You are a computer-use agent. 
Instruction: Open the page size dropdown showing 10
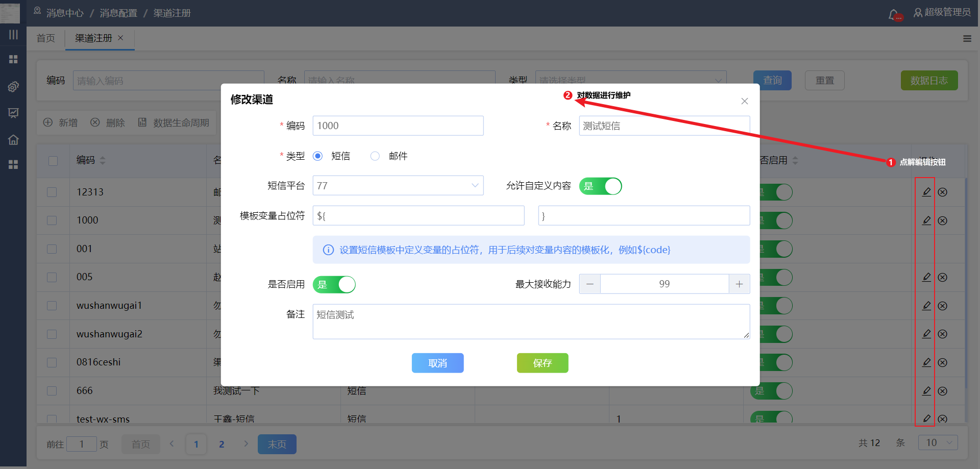(x=938, y=442)
